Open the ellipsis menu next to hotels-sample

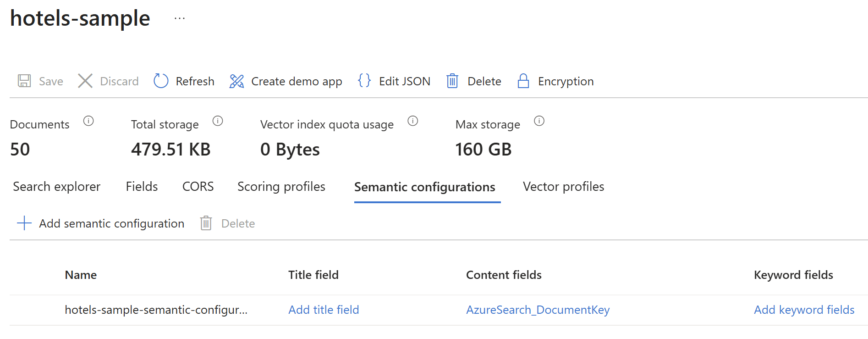click(180, 19)
